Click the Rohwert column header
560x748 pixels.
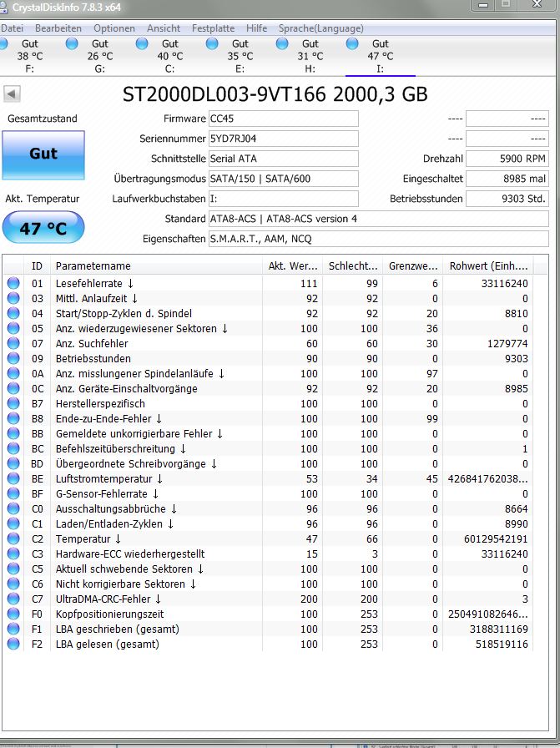(488, 266)
